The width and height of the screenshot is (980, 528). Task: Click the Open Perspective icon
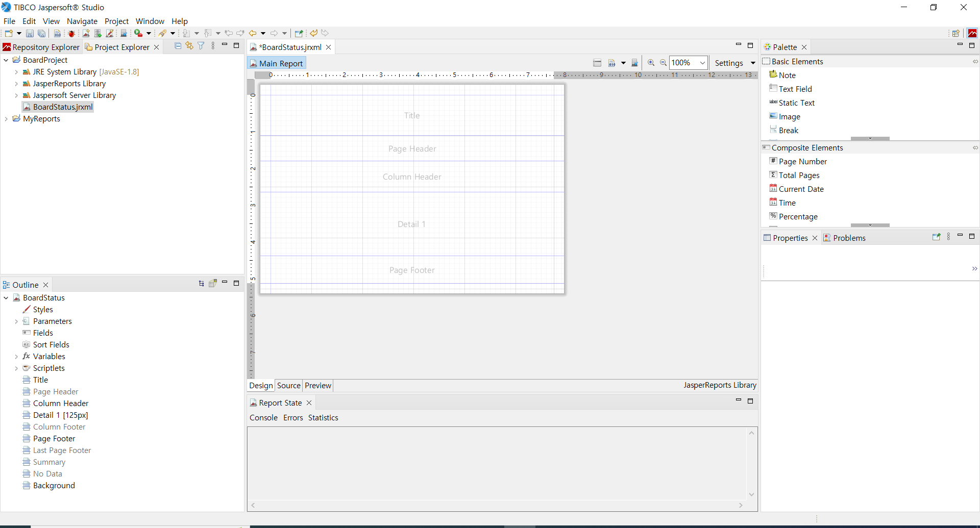pyautogui.click(x=955, y=33)
